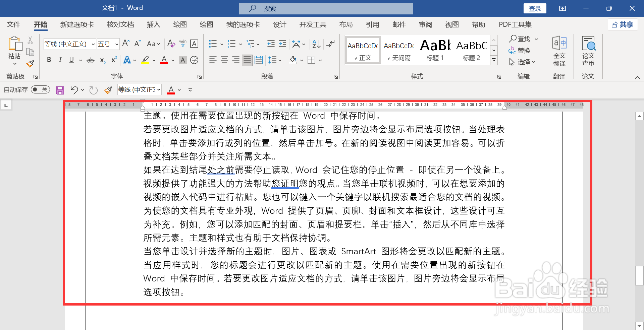The height and width of the screenshot is (330, 644).
Task: Open the font name dropdown in ribbon
Action: tap(93, 44)
